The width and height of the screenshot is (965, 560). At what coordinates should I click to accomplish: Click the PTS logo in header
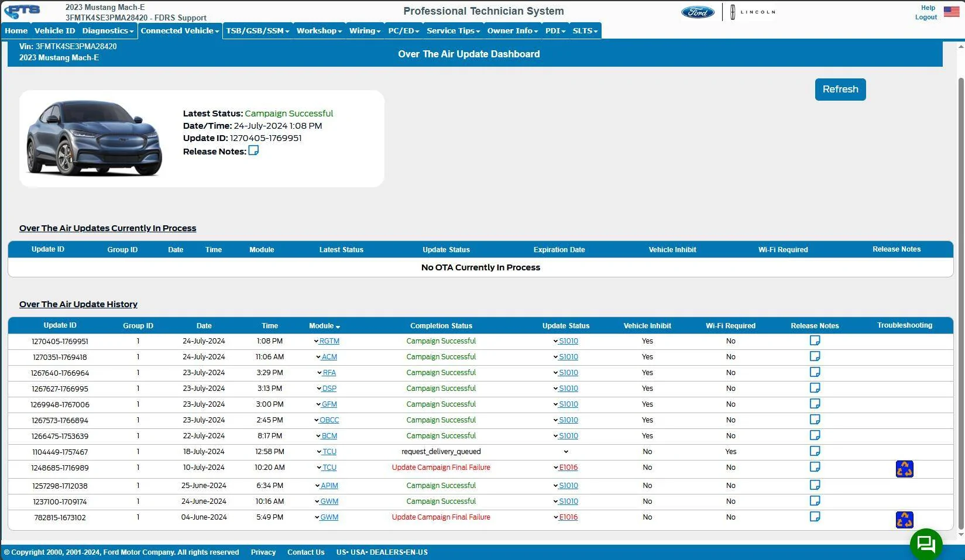click(22, 11)
